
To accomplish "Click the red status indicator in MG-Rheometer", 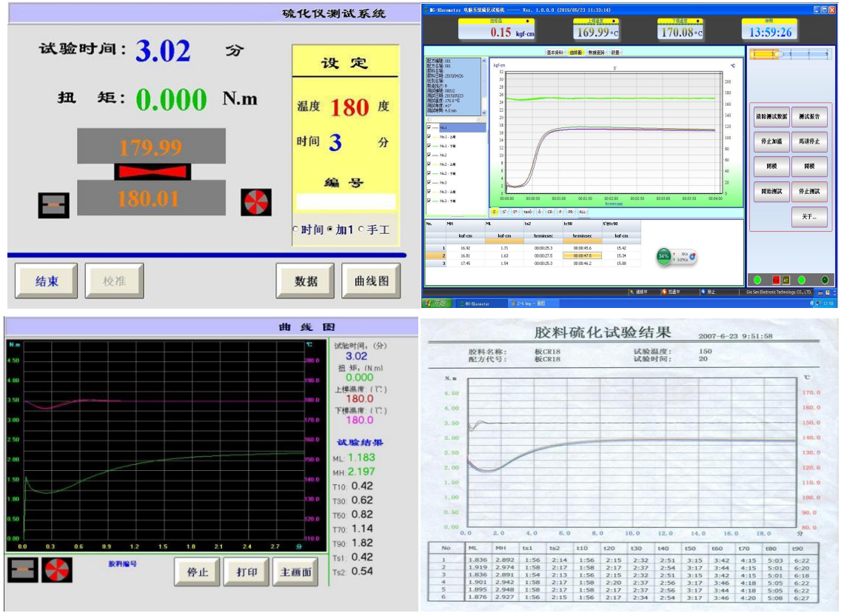I will point(776,280).
